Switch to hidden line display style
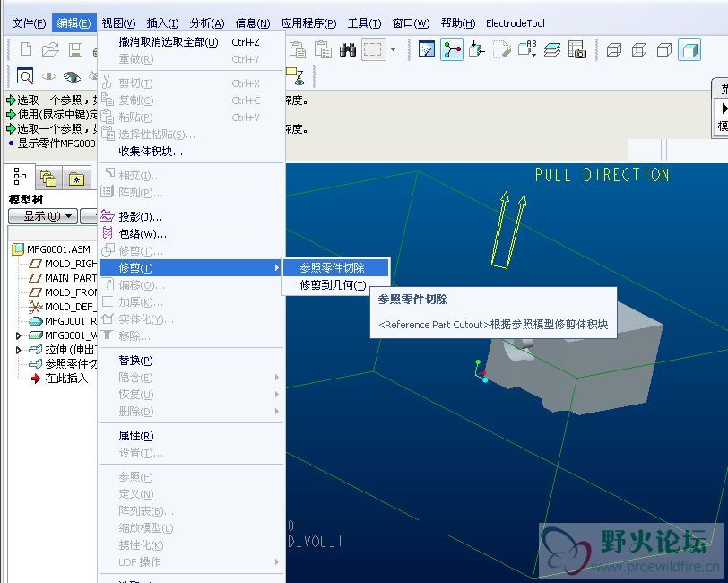 (639, 49)
